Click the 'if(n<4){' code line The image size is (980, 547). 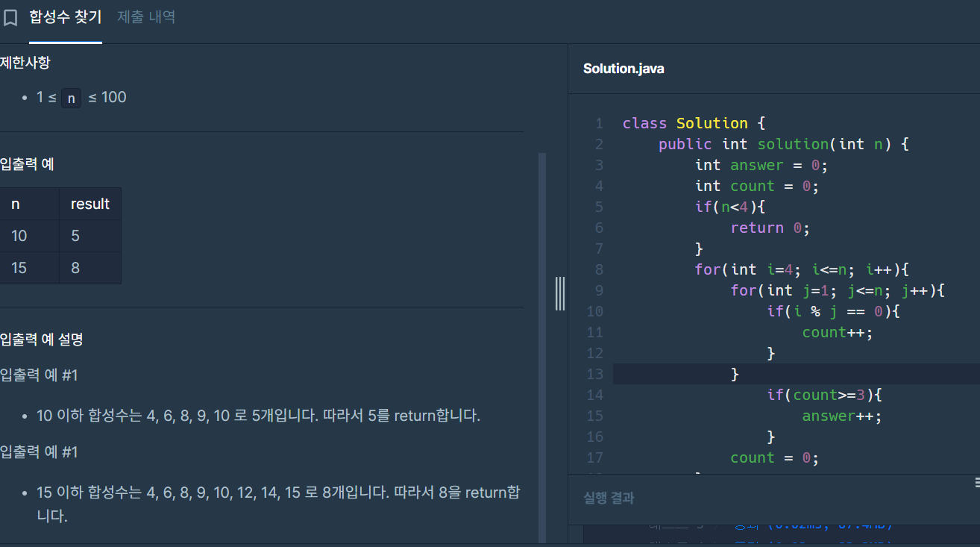730,207
